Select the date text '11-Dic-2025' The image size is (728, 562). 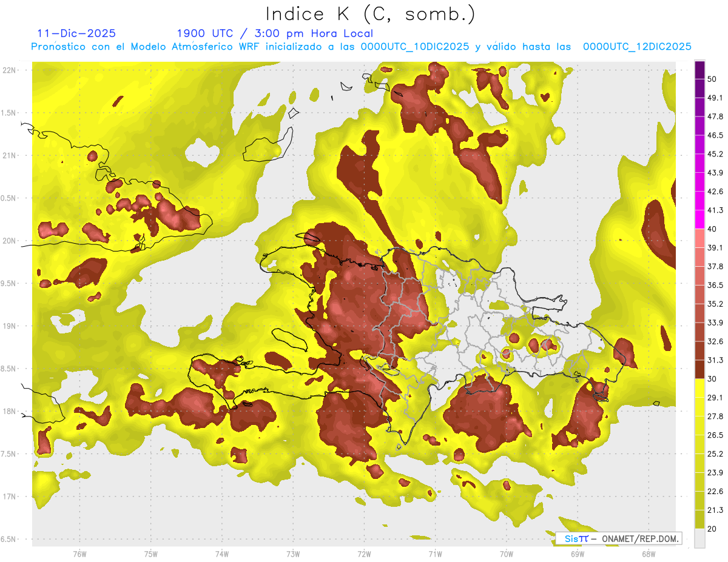[x=76, y=33]
